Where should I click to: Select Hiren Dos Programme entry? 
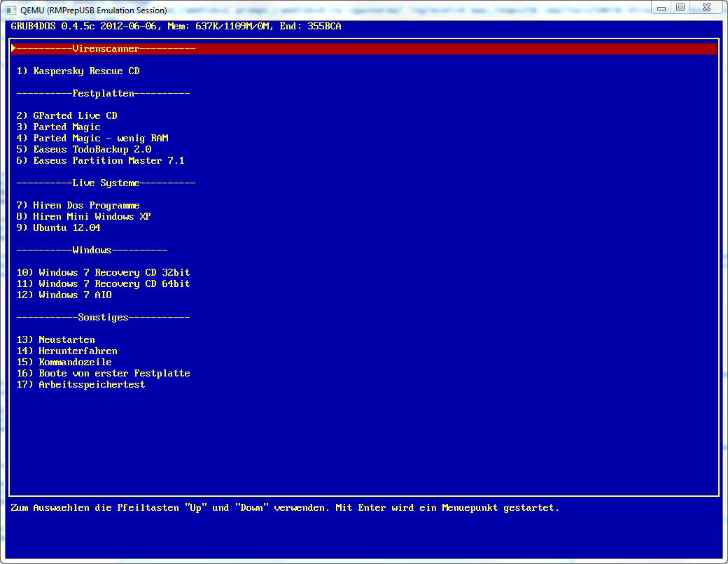tap(78, 205)
